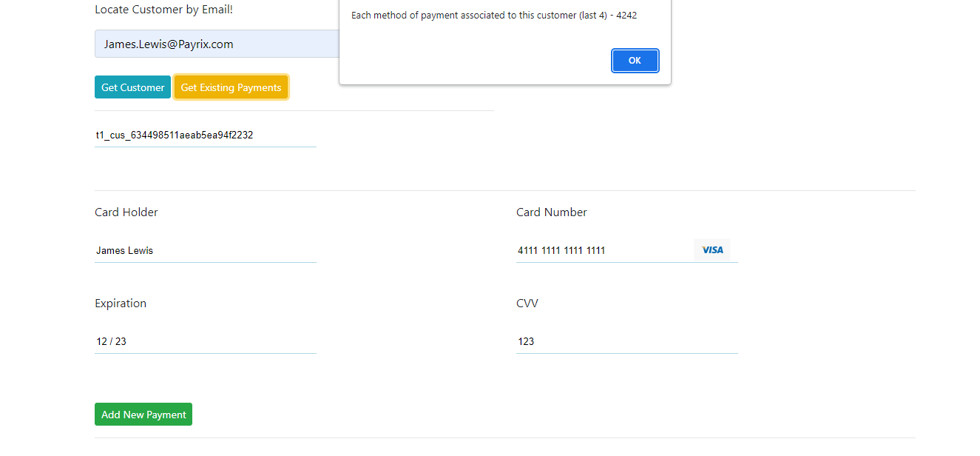
Task: Click the VISA card brand icon
Action: 712,250
